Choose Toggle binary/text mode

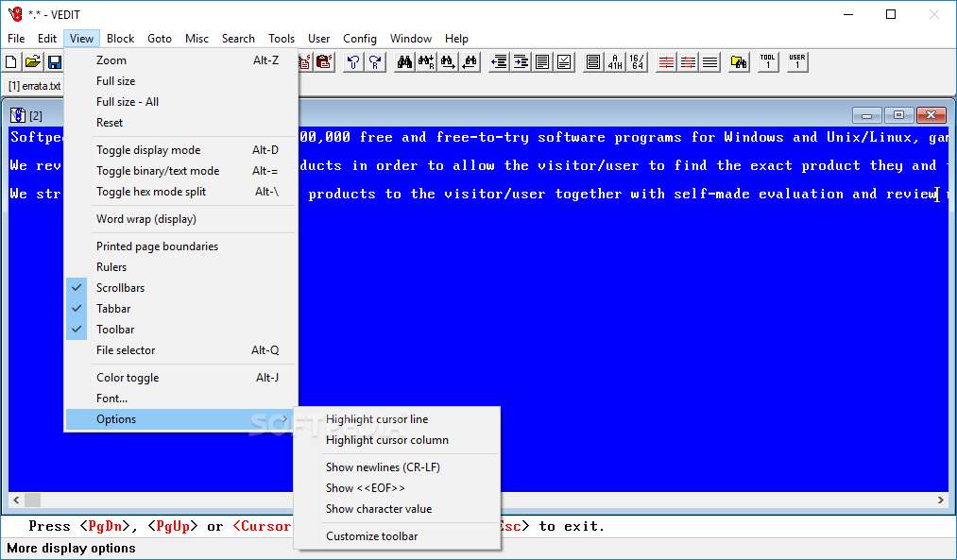click(181, 171)
